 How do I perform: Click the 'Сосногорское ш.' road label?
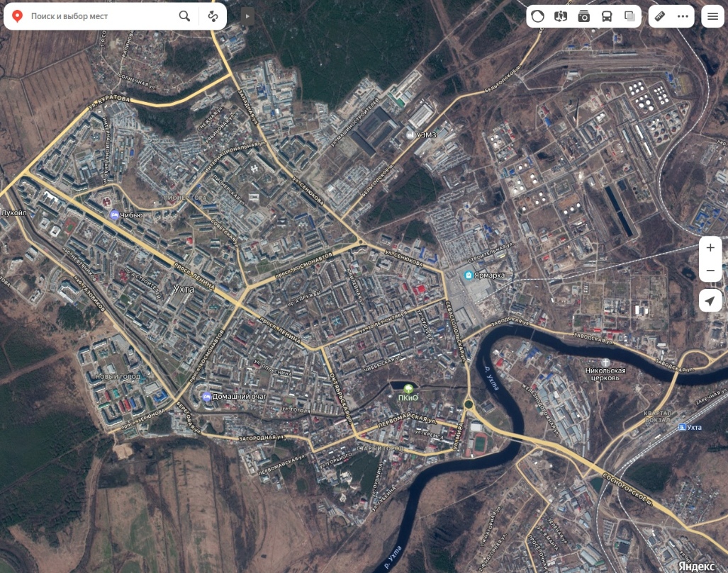point(627,489)
